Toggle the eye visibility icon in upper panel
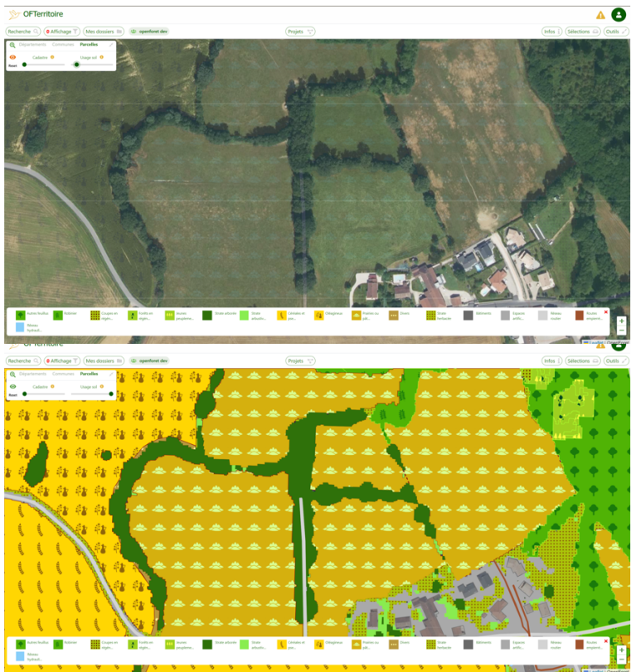Viewport: 636px width, 672px height. (12, 57)
